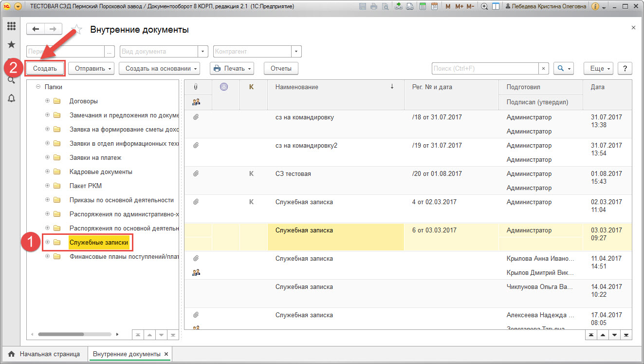Open Search magnifier in left sidebar
Screen dimensions: 644x364
(x=11, y=80)
